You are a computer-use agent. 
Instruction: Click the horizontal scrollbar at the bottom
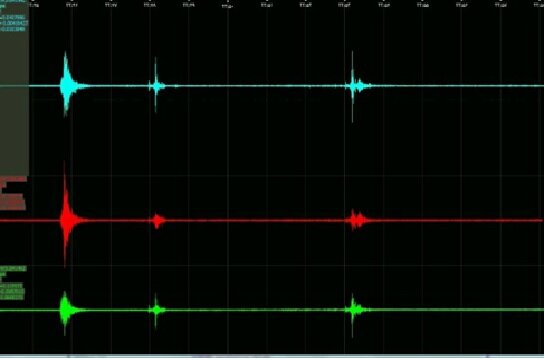pos(272,357)
